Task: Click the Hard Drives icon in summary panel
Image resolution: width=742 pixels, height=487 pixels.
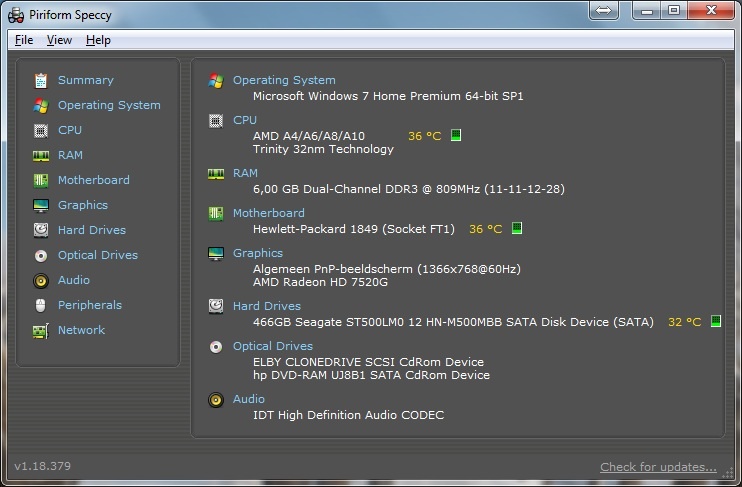Action: click(x=216, y=306)
